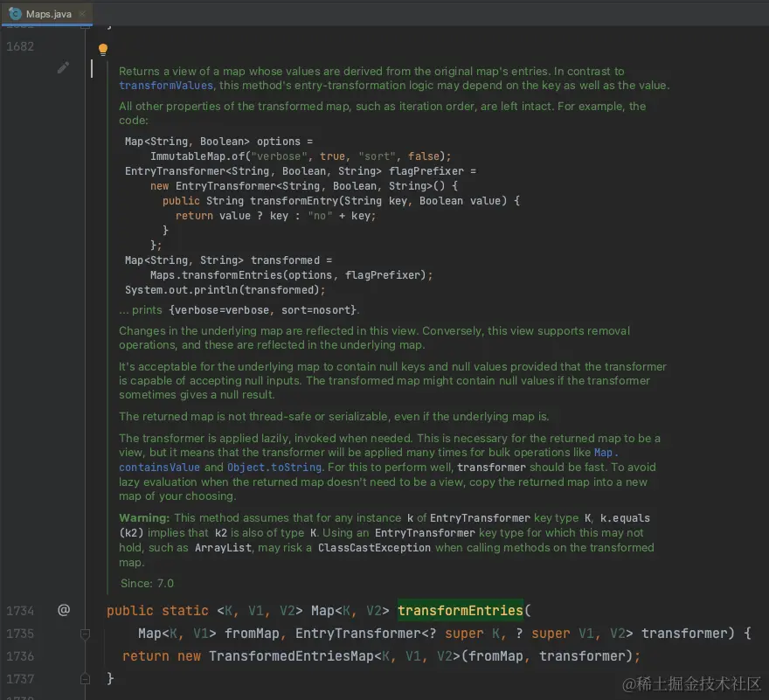Open the Maps.java editor tab

pyautogui.click(x=46, y=14)
